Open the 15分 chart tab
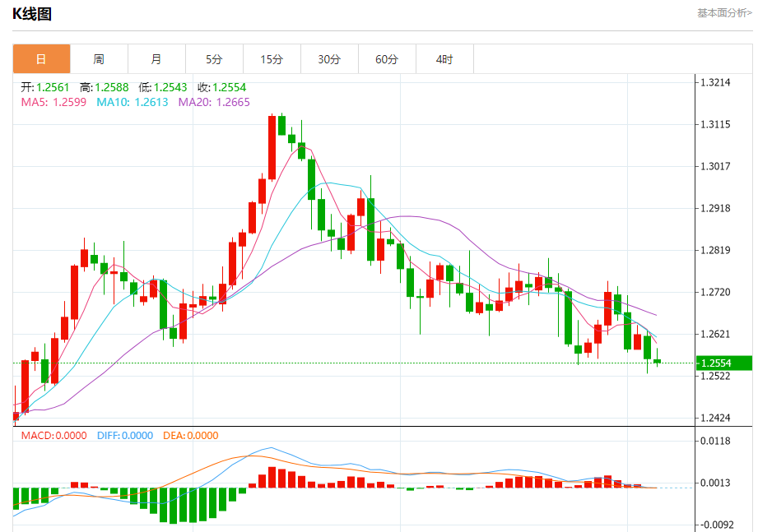This screenshot has width=758, height=532. coord(272,59)
